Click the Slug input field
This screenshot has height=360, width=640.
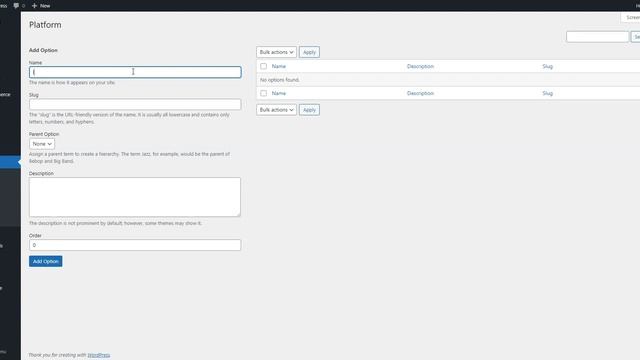(135, 104)
